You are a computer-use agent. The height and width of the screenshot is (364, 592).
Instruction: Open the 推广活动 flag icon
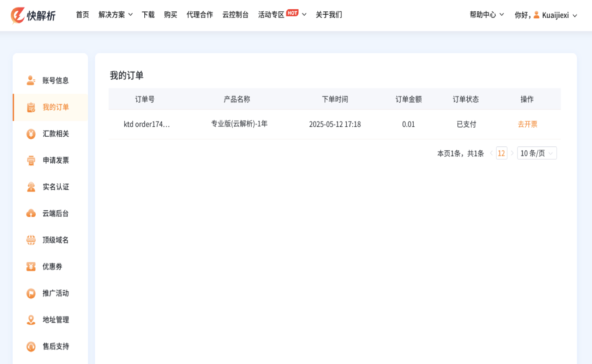click(31, 293)
